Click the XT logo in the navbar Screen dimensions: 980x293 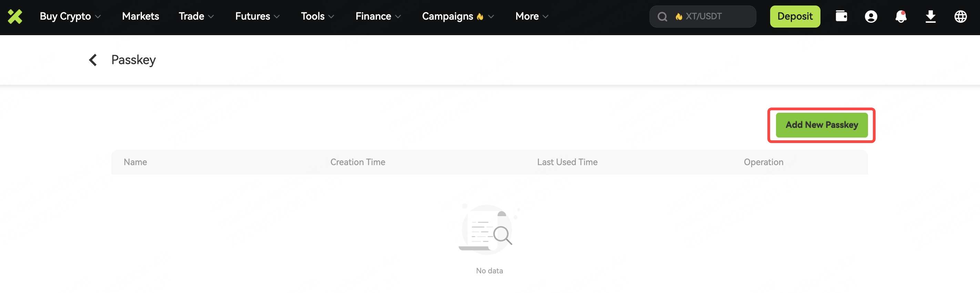[15, 16]
